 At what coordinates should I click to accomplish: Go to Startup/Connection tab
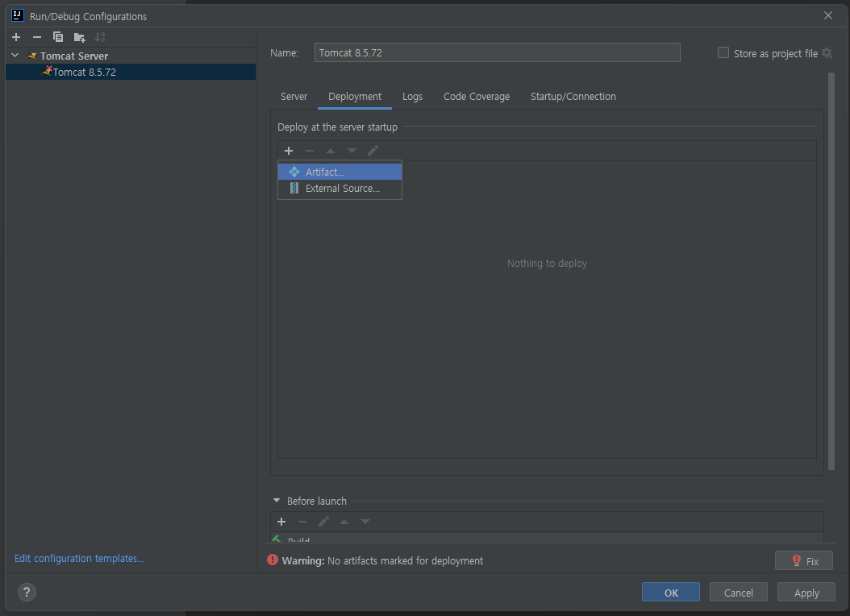click(573, 97)
